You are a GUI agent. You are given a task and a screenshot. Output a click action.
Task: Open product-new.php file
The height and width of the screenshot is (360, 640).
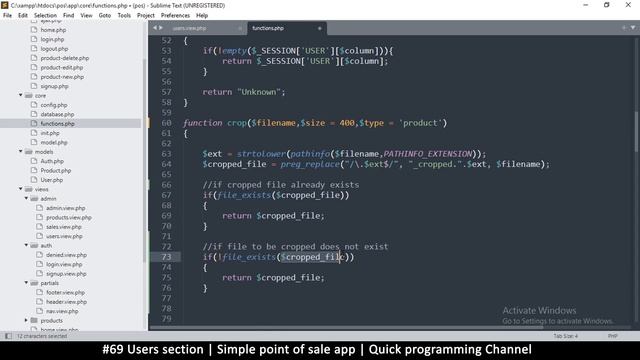(62, 77)
